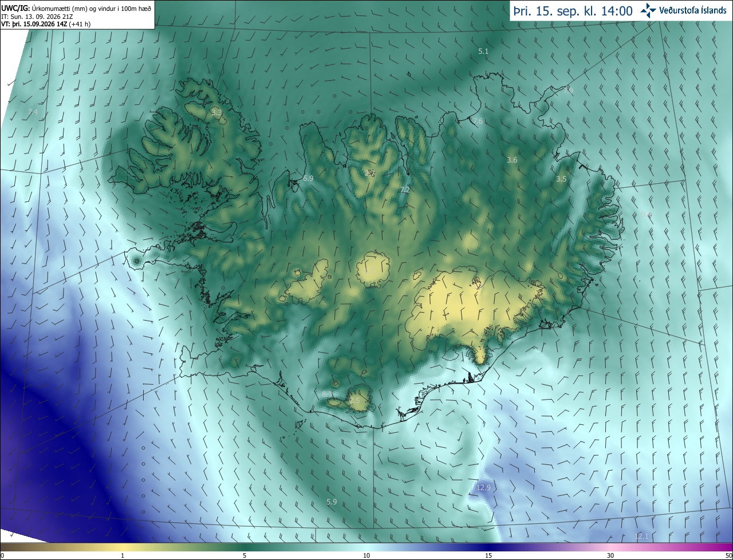Click the IT initial time line

(x=37, y=17)
